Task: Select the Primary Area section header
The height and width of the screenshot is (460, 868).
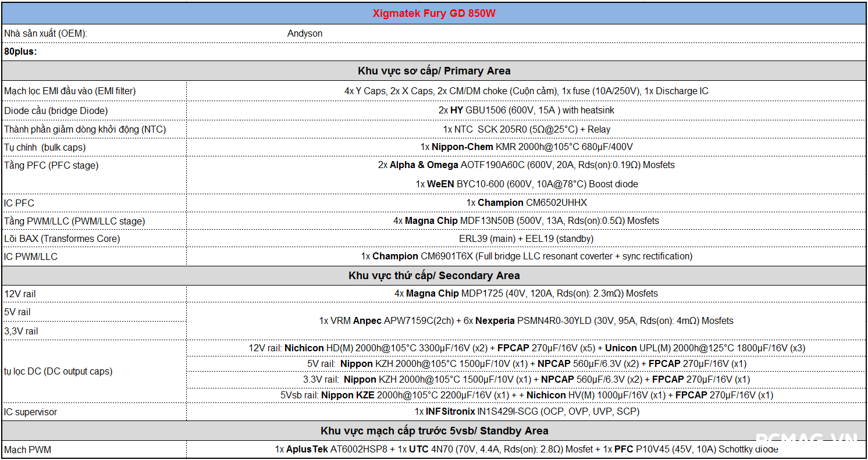Action: click(434, 71)
